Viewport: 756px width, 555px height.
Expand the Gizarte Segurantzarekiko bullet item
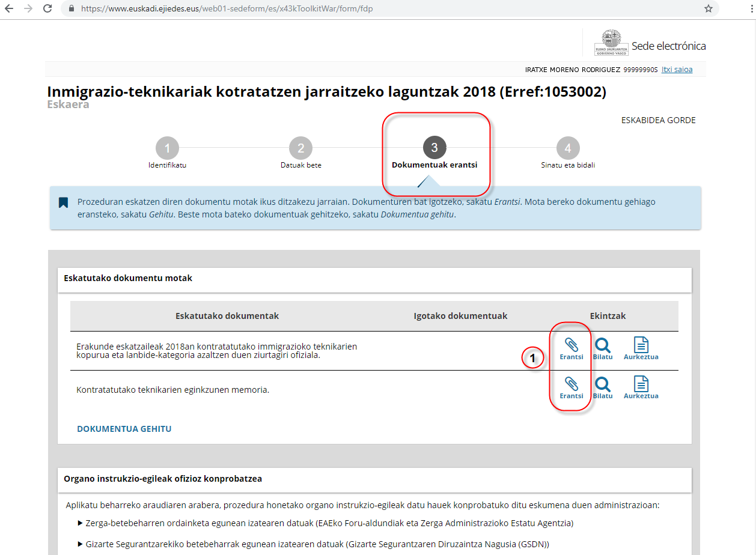(x=81, y=544)
